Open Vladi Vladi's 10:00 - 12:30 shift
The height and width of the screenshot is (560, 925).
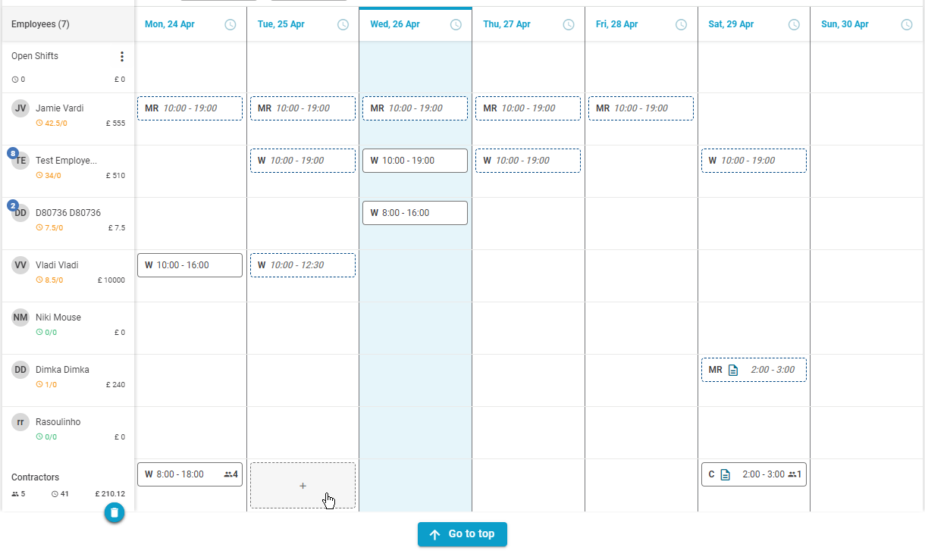click(x=303, y=265)
